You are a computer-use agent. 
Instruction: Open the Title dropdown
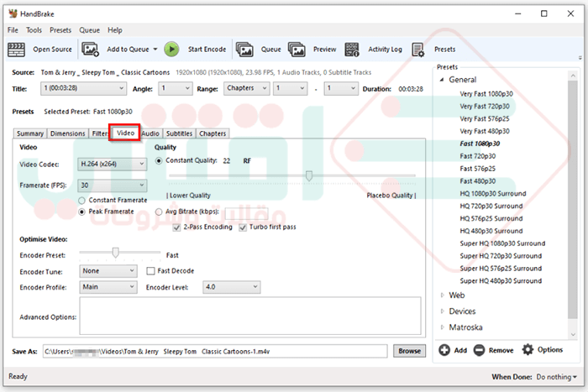(x=83, y=88)
